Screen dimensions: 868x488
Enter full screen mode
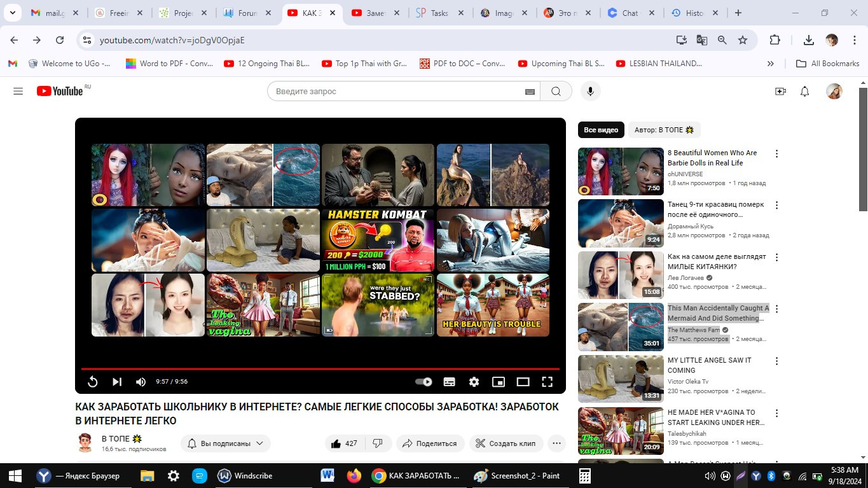click(547, 382)
